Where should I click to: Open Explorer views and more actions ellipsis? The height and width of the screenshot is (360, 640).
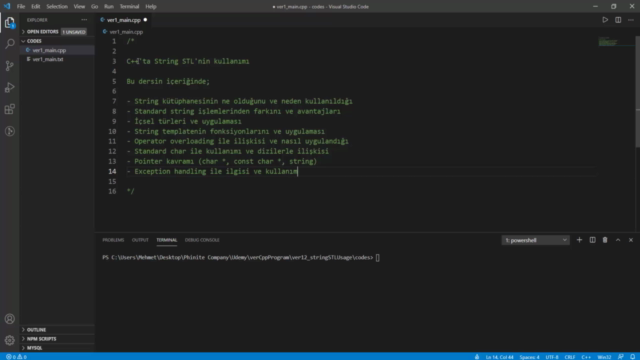click(84, 20)
